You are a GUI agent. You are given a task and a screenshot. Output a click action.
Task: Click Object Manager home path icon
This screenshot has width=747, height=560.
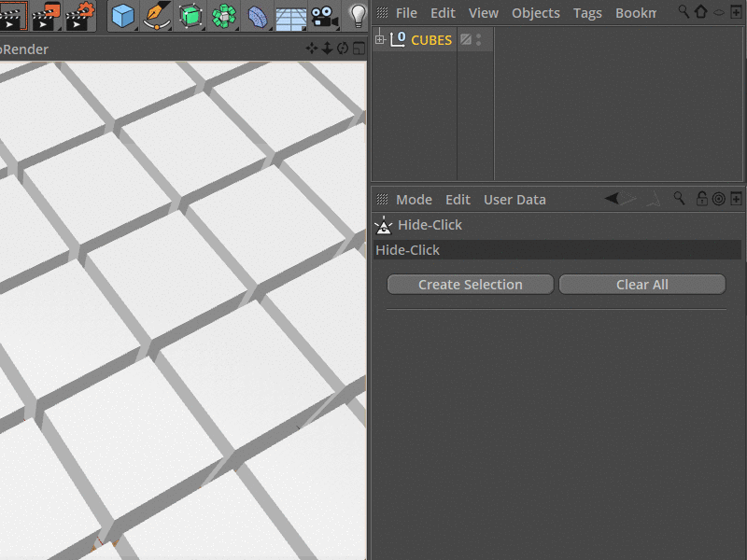tap(701, 11)
